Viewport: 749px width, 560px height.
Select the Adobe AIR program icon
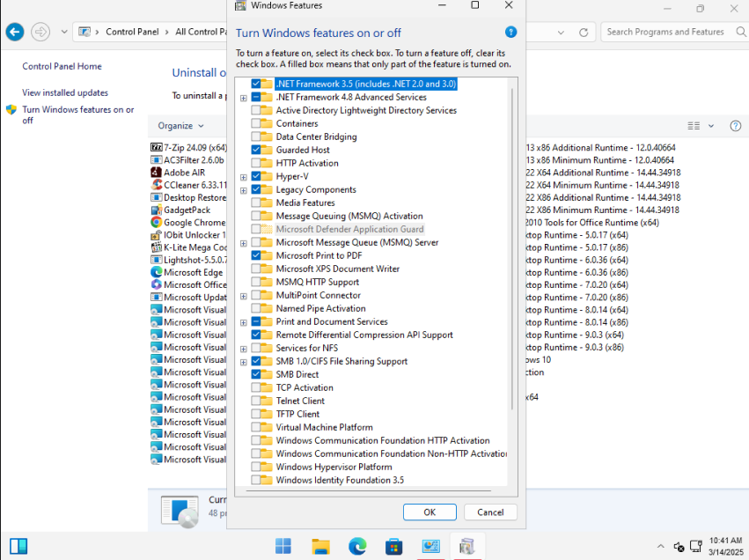[x=156, y=173]
